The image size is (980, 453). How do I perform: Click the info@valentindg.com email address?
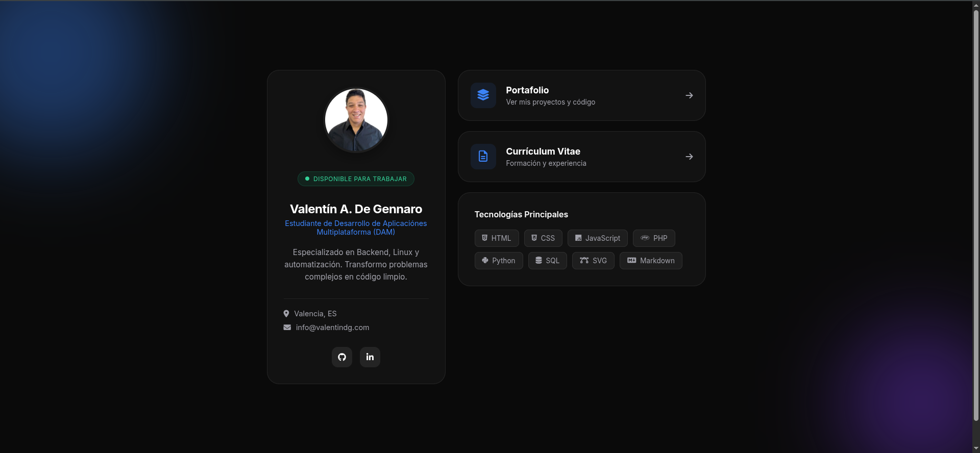332,328
